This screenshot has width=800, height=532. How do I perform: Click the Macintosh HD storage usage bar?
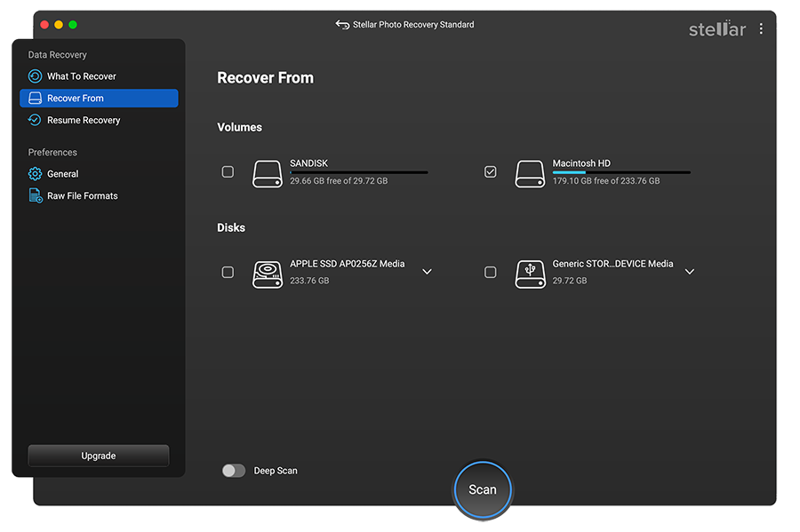pyautogui.click(x=620, y=172)
